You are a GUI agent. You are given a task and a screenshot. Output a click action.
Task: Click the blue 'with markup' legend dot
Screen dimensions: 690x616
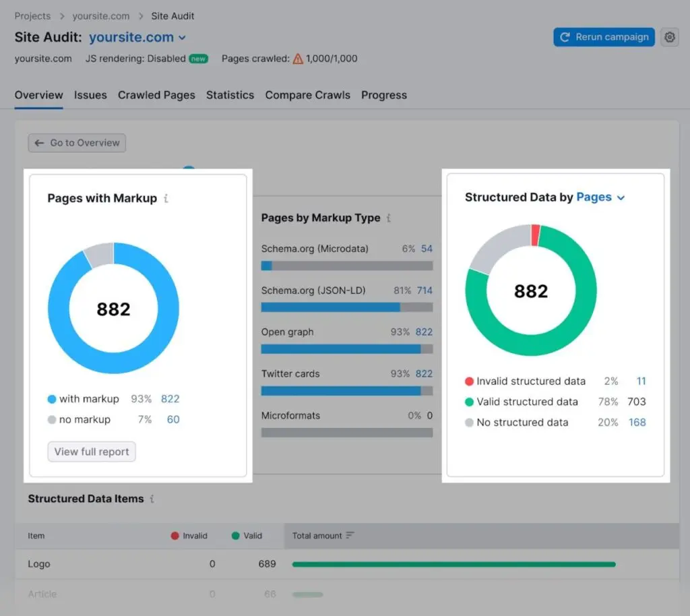[52, 399]
